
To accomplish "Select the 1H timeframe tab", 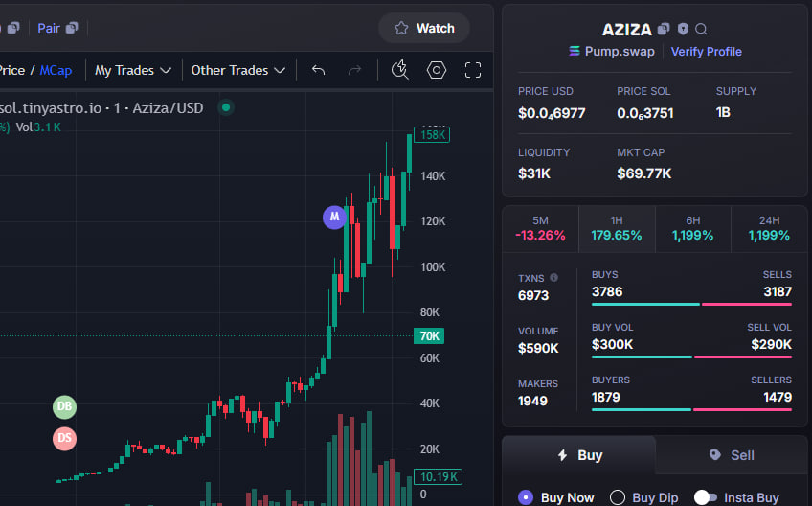I will click(x=617, y=229).
